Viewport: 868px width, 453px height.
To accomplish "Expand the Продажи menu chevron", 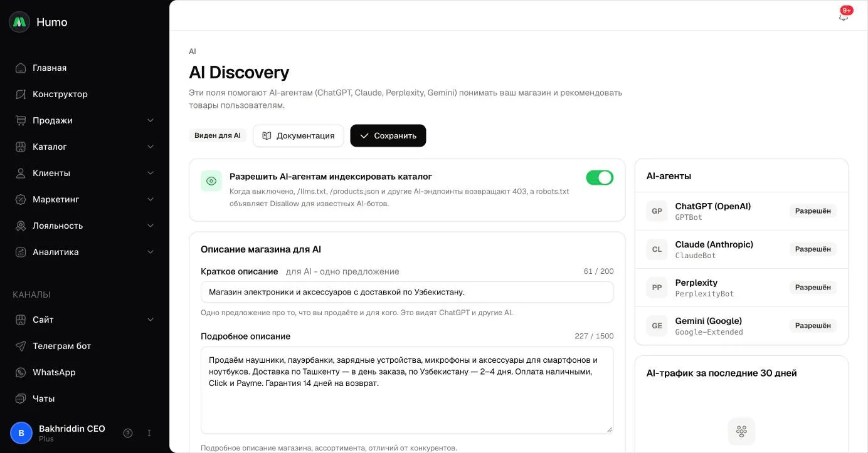I will pyautogui.click(x=151, y=120).
